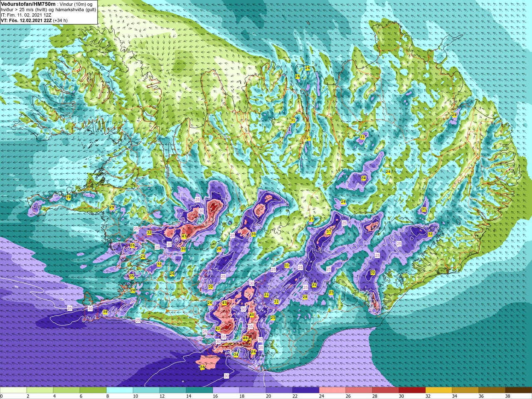Pick the red 28–30 legend swatch
This screenshot has width=532, height=399.
click(386, 390)
